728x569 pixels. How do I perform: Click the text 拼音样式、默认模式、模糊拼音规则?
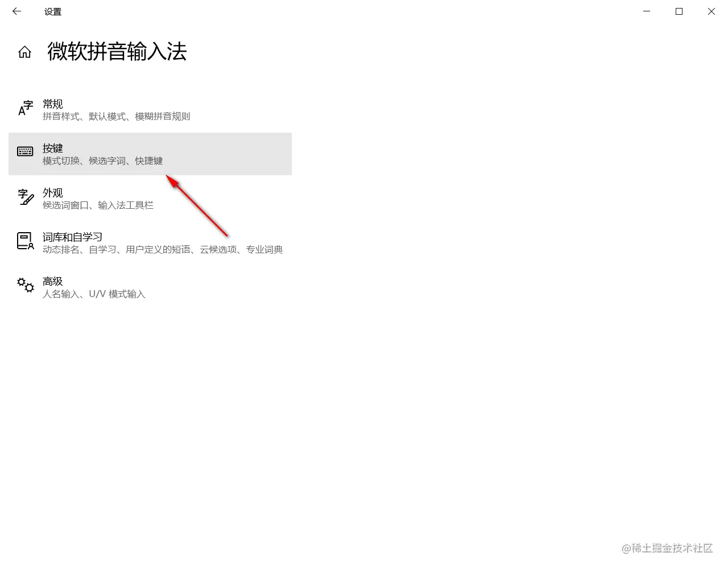click(x=116, y=117)
